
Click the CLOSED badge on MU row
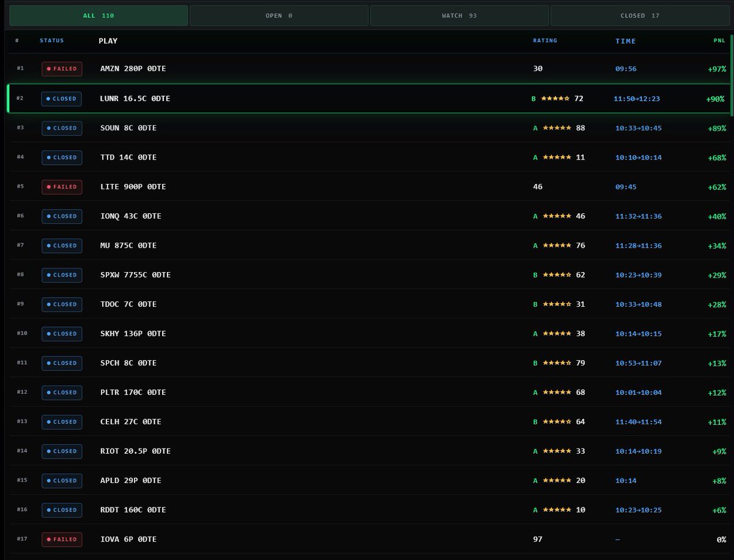pos(62,245)
